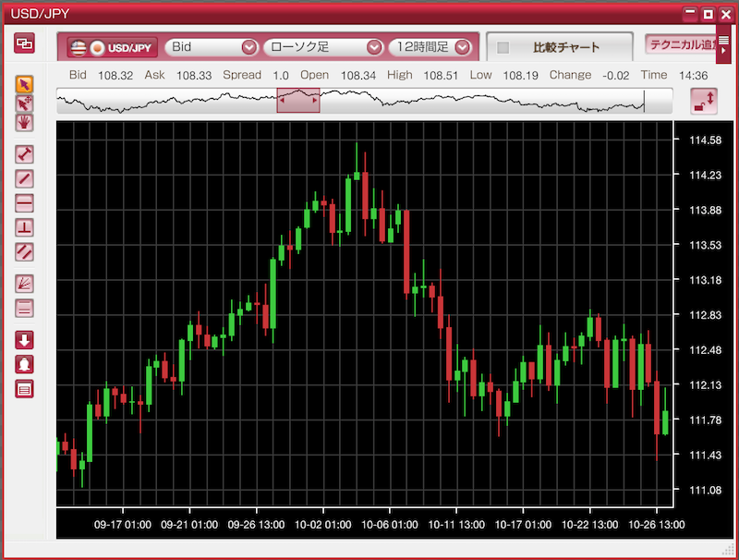Open the Bid price type dropdown
The height and width of the screenshot is (560, 739).
tap(211, 47)
